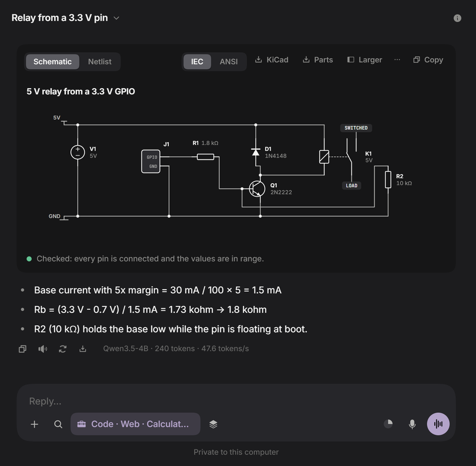Start dictation with the microphone icon
476x466 pixels.
[x=412, y=424]
